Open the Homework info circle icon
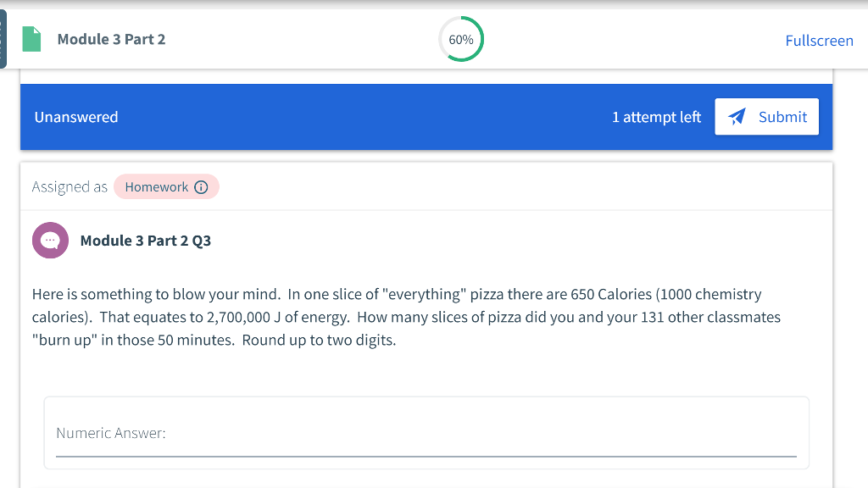This screenshot has width=868, height=488. pyautogui.click(x=202, y=187)
